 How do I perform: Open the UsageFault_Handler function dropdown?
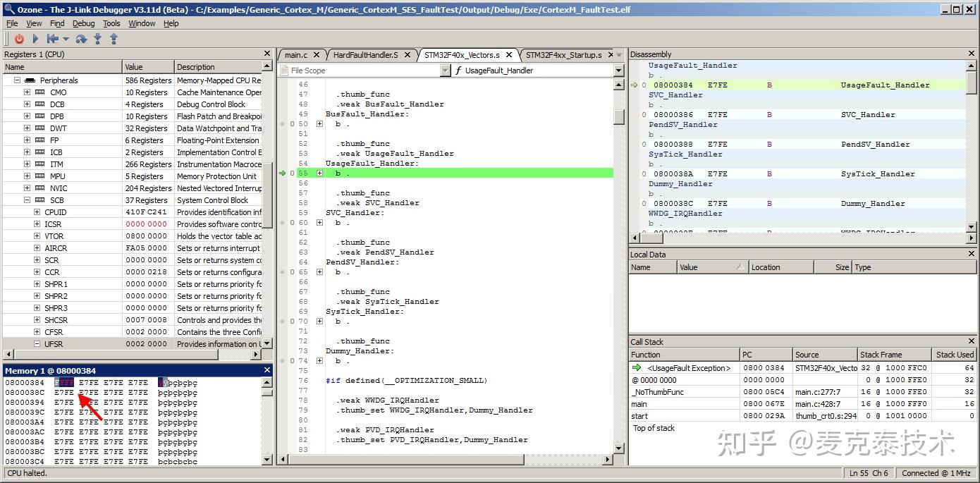click(618, 71)
